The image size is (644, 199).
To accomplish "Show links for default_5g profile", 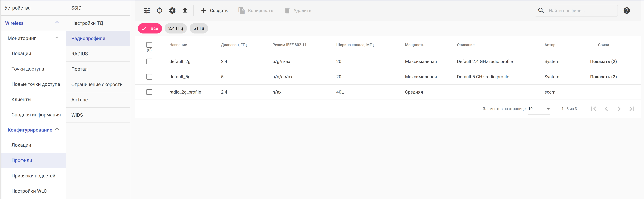I will click(x=603, y=77).
